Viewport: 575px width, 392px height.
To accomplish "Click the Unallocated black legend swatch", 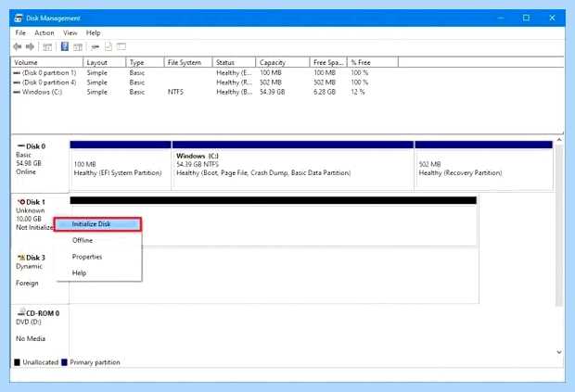I will pyautogui.click(x=17, y=362).
